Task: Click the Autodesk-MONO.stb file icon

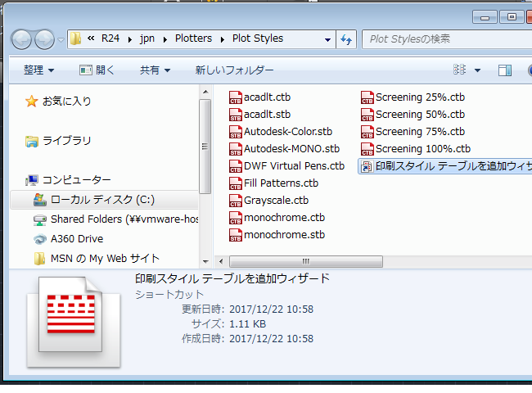Action: tap(236, 149)
